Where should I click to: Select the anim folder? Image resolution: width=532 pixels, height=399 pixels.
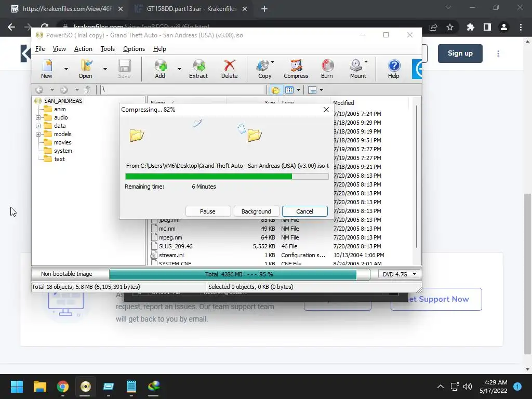60,109
